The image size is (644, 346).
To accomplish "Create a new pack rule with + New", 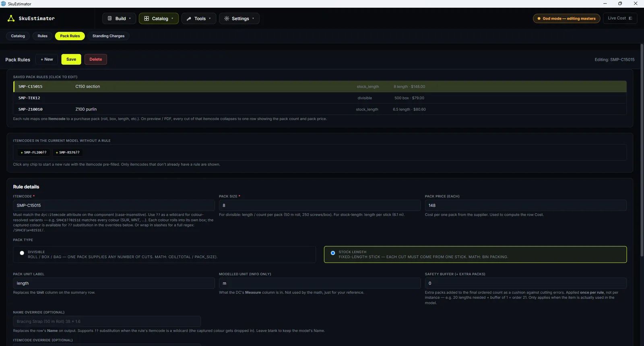I will tap(47, 59).
